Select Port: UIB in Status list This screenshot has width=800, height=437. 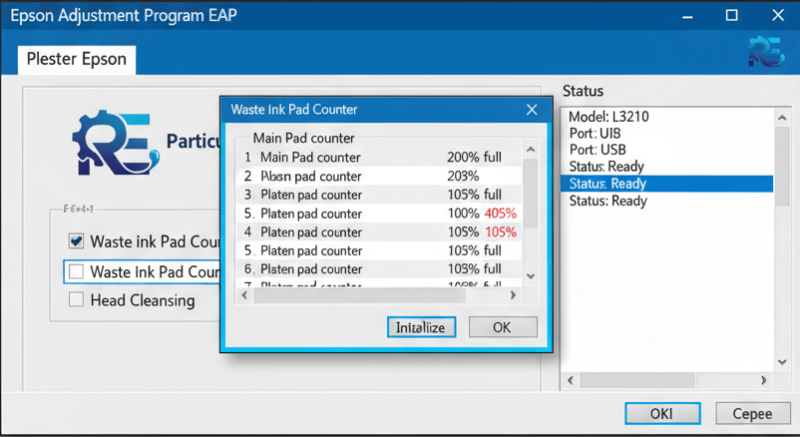[666, 134]
